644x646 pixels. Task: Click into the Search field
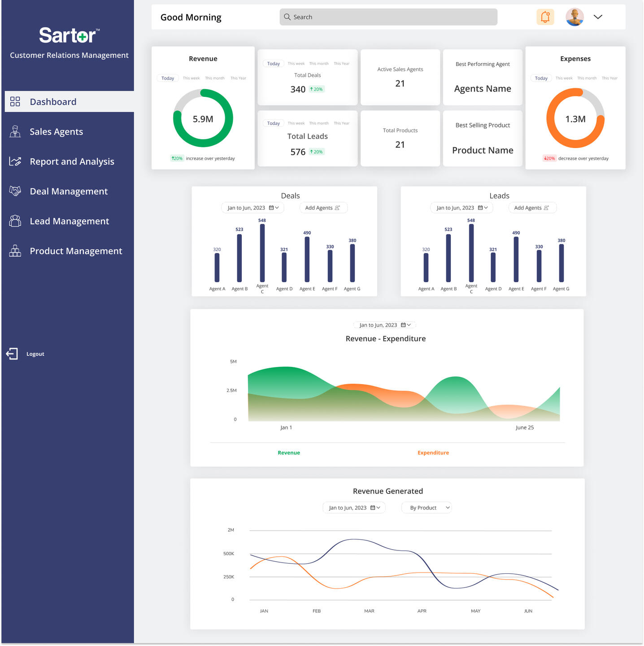coord(388,17)
